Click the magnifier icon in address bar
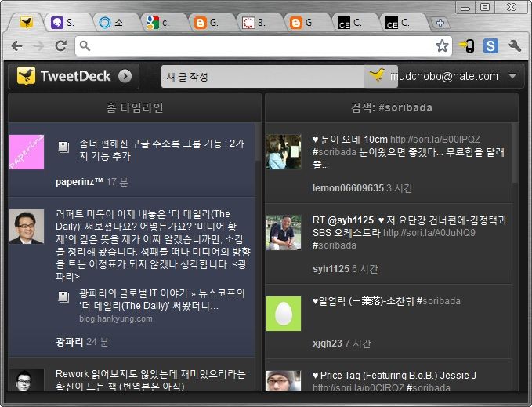 pos(85,45)
